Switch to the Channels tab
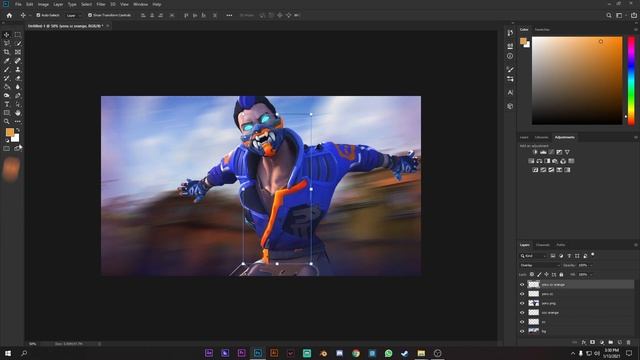640x360 pixels. tap(542, 245)
